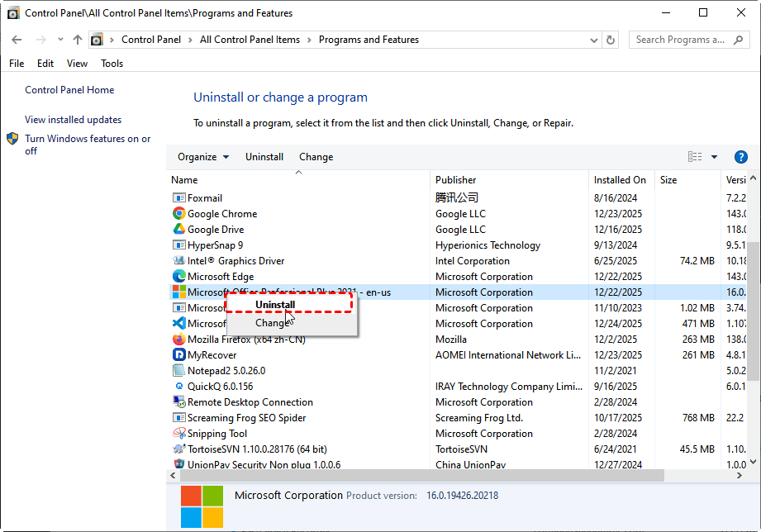
Task: Click the Snipping Tool icon
Action: point(178,434)
